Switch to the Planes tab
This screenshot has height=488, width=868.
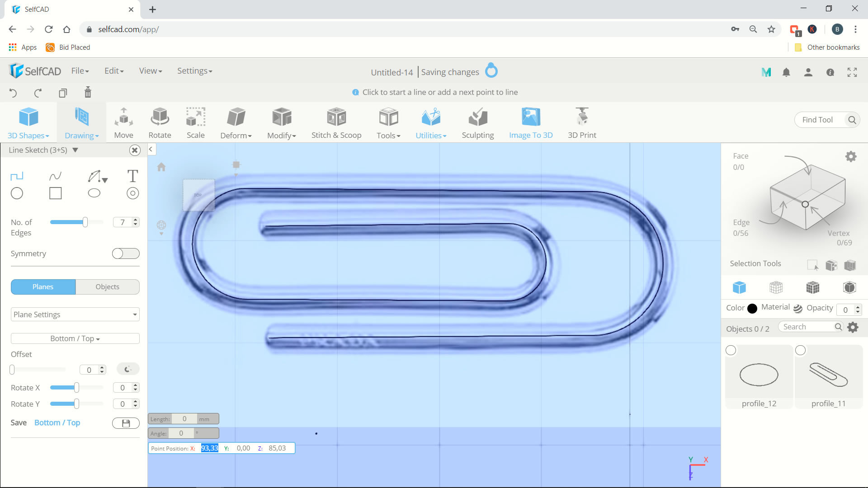point(42,286)
